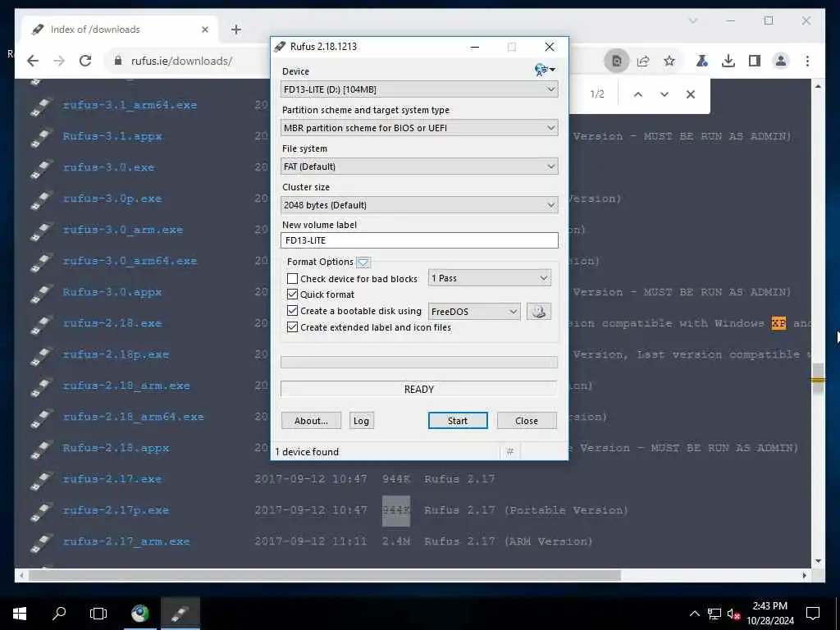Click the Rufus progress bar

coord(419,362)
